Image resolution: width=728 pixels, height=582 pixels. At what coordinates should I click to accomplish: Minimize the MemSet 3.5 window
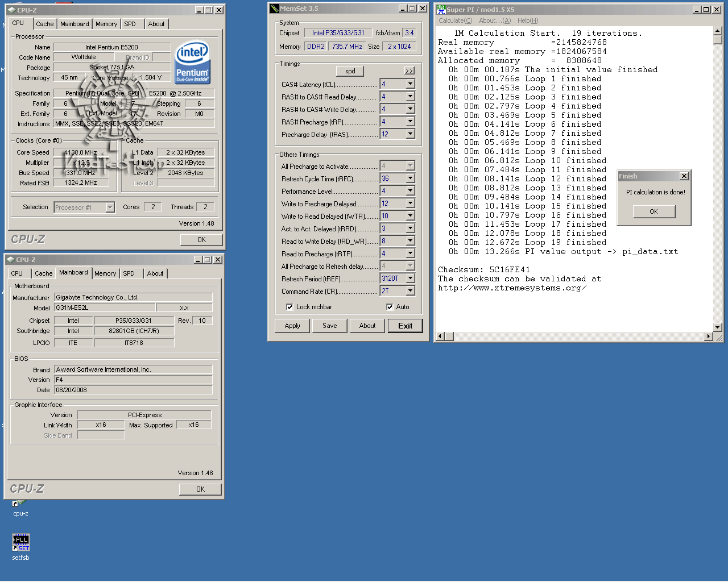pyautogui.click(x=403, y=9)
